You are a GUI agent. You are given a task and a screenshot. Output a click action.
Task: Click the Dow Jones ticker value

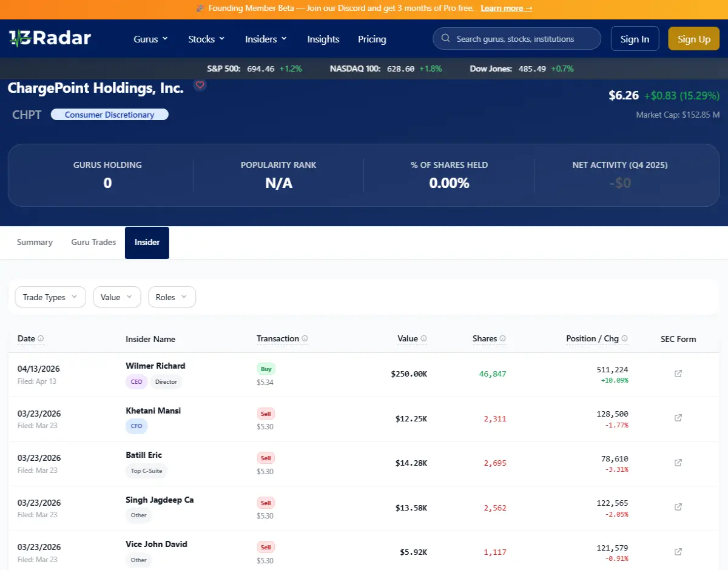point(532,69)
